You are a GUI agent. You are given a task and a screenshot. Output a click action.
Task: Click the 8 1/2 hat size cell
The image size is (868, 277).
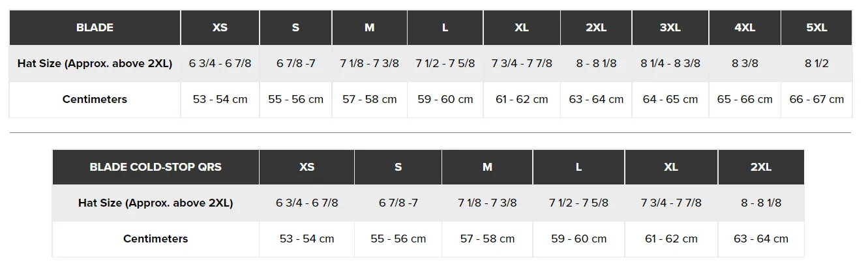point(816,63)
